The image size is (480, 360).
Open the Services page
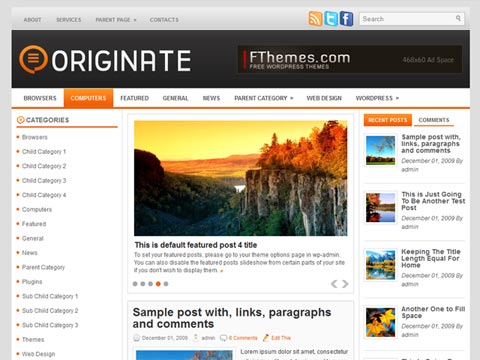(x=69, y=20)
